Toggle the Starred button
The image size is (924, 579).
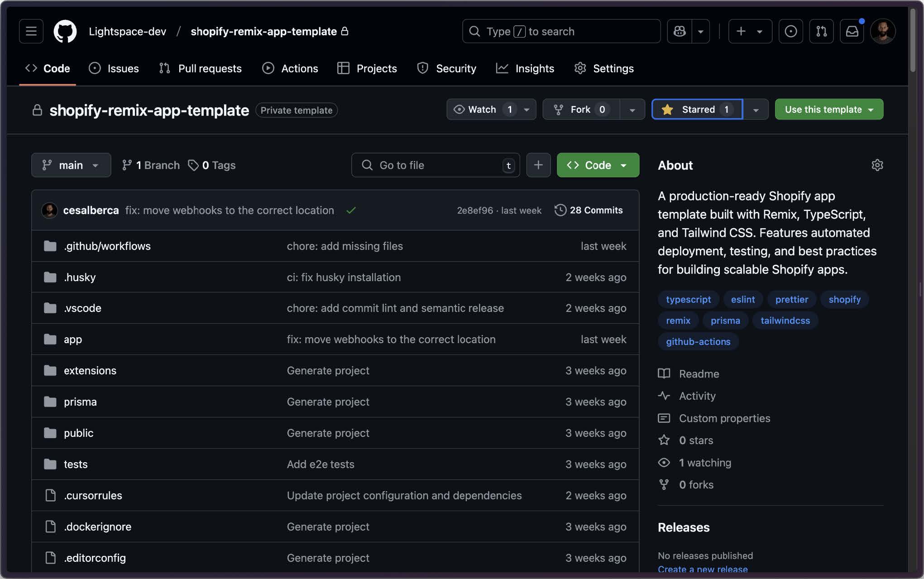[x=697, y=110]
